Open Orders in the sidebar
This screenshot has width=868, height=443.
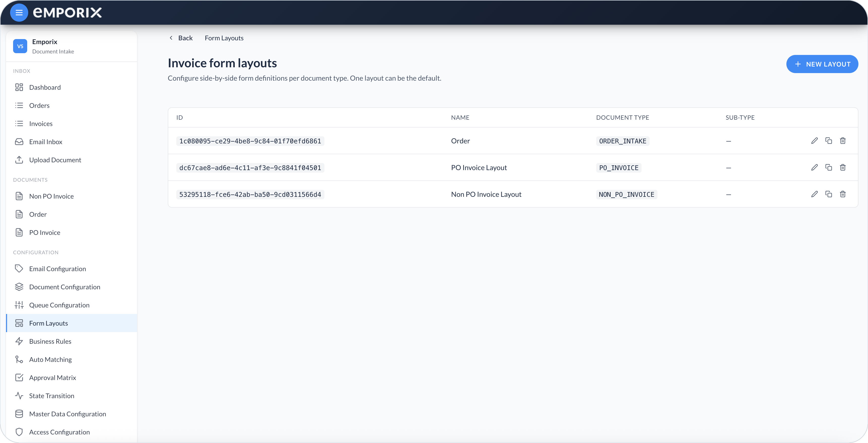point(72,106)
